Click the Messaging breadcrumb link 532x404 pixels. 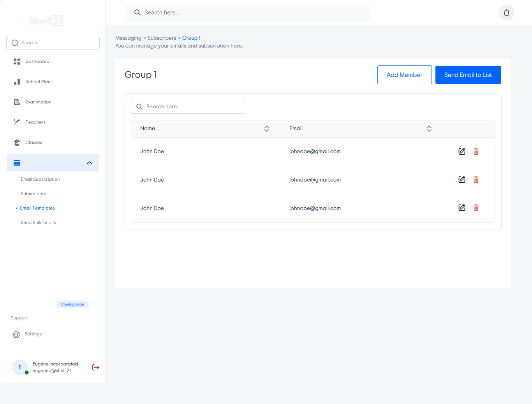128,38
